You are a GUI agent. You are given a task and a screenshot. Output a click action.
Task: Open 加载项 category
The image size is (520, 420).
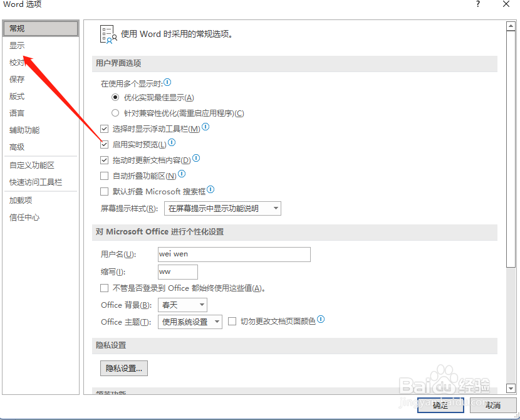pyautogui.click(x=41, y=201)
